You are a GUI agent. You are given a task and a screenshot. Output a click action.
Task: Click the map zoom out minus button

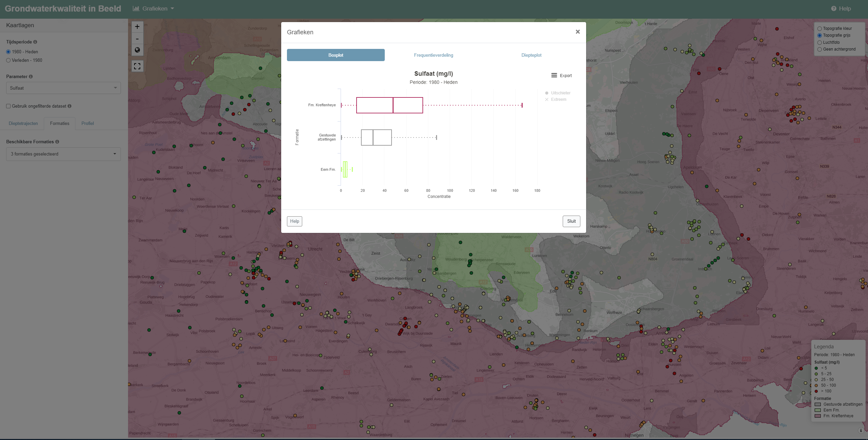[x=137, y=39]
